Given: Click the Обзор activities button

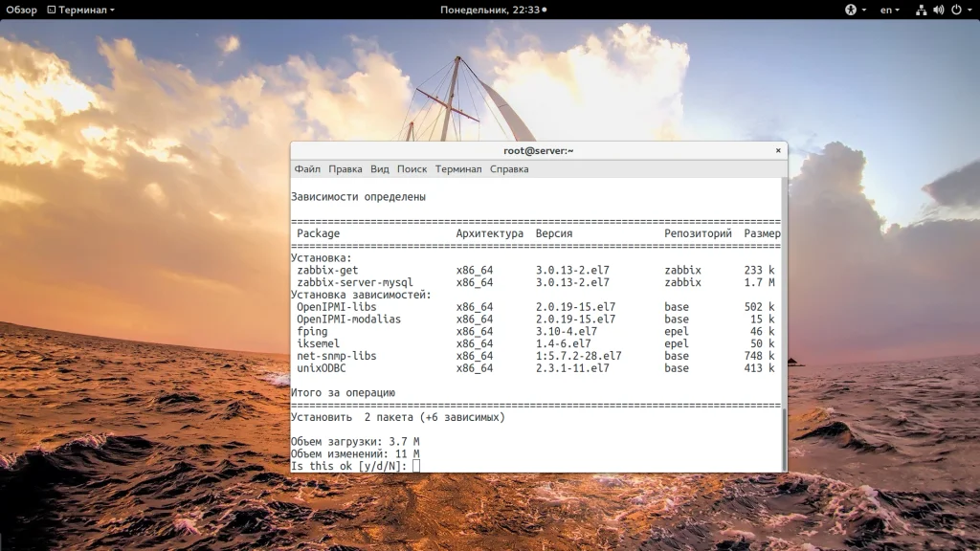Looking at the screenshot, I should 21,10.
